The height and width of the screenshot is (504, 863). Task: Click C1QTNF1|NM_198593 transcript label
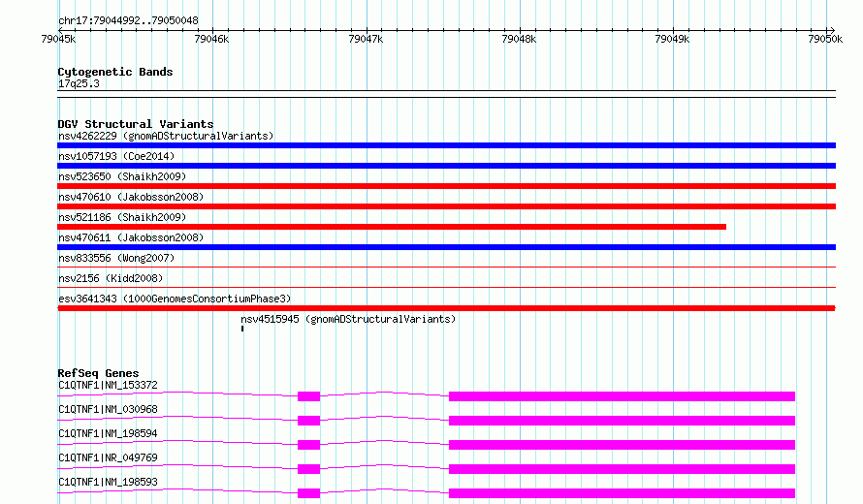(x=108, y=482)
